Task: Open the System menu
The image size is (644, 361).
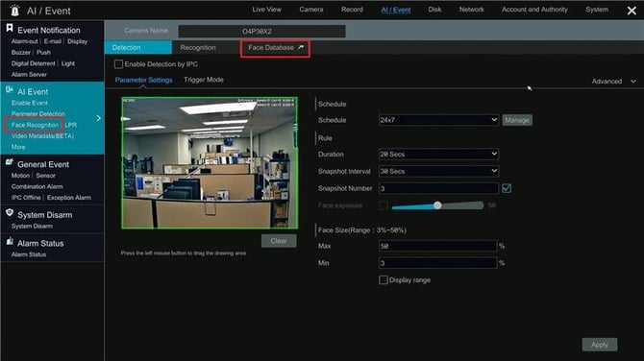Action: pyautogui.click(x=597, y=10)
